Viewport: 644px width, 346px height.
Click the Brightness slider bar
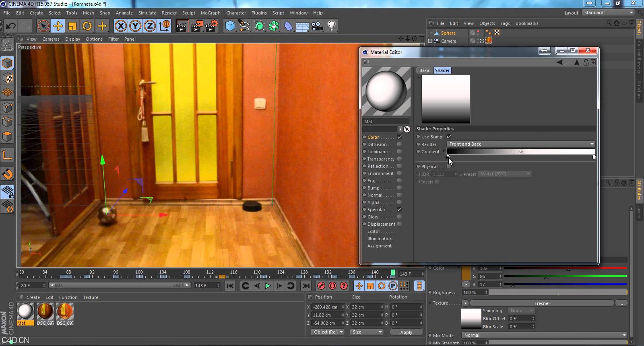click(x=557, y=292)
